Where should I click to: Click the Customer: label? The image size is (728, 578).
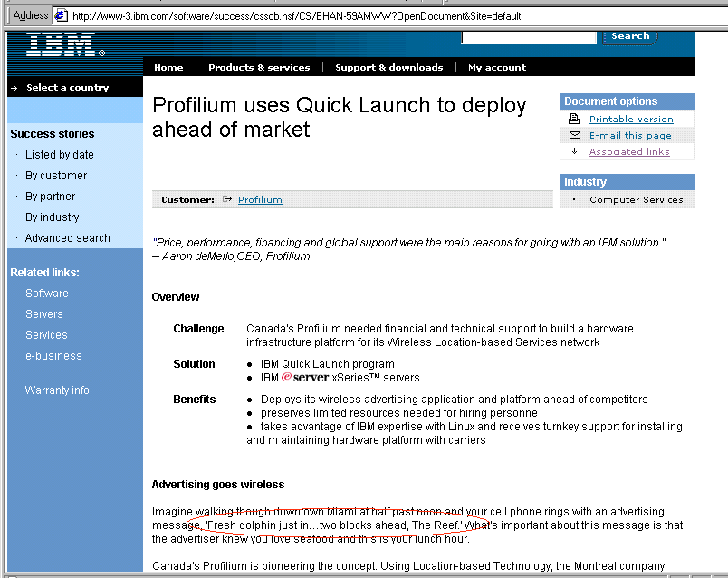click(x=188, y=200)
